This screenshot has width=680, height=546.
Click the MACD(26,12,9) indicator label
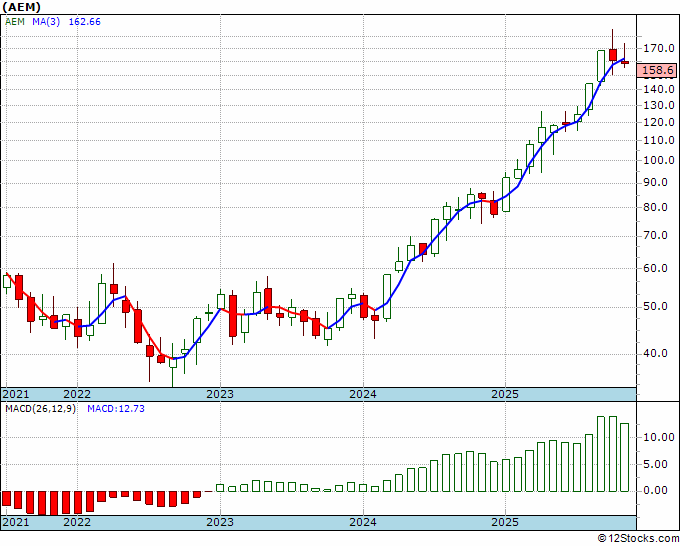click(x=40, y=409)
